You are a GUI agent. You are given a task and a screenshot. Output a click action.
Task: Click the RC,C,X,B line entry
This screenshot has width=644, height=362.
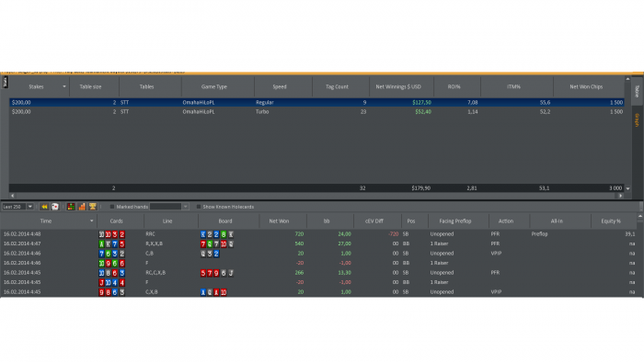(x=155, y=273)
